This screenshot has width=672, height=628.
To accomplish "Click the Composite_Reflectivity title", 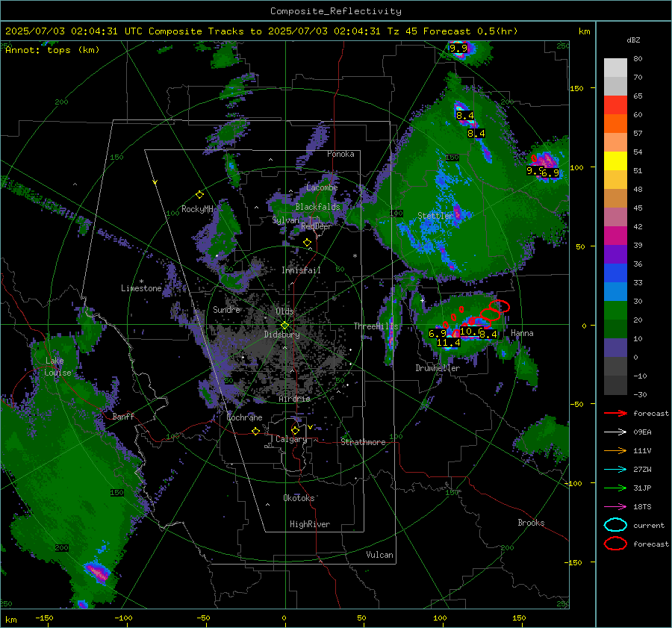I will [x=336, y=11].
